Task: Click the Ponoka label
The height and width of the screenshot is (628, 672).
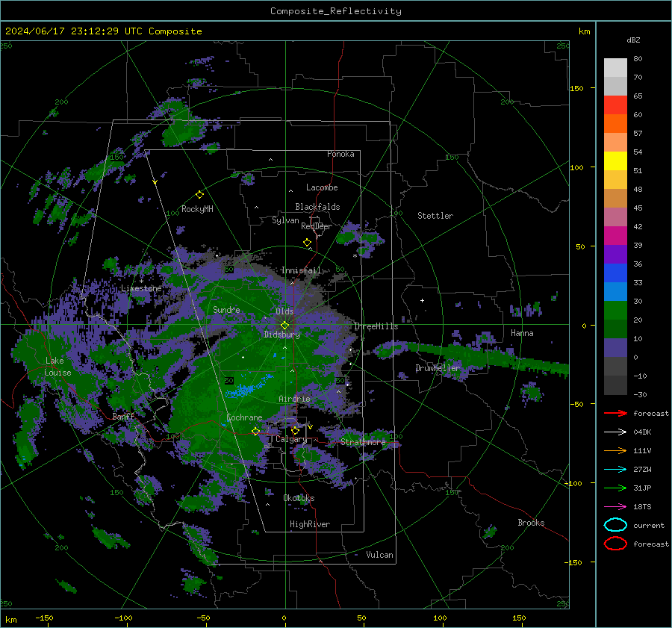Action: point(340,154)
